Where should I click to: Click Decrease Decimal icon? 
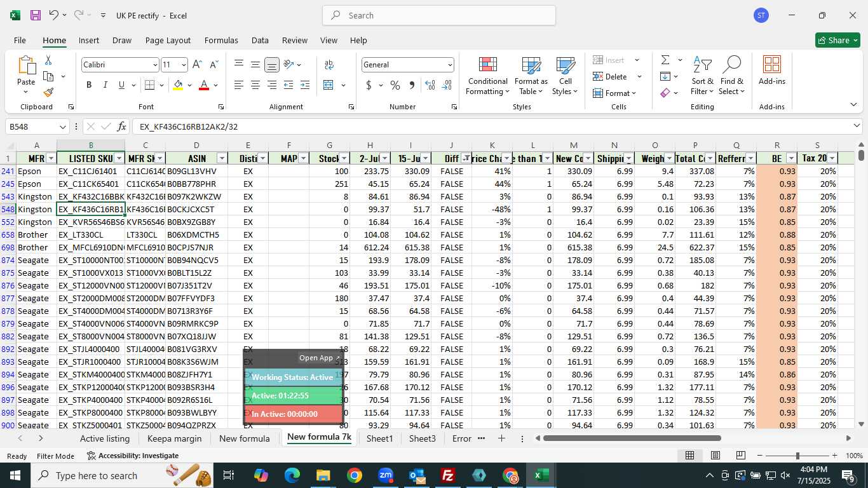pos(447,85)
